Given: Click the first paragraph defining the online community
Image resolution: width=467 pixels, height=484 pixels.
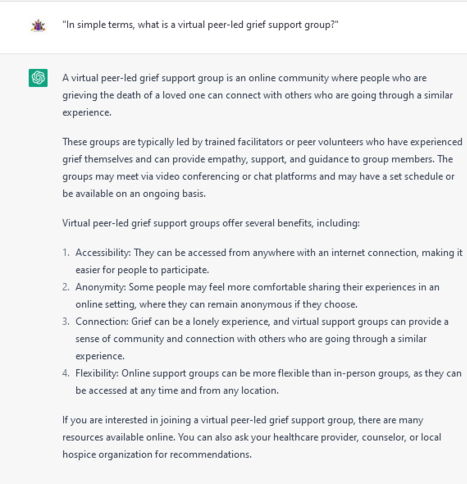Looking at the screenshot, I should 257,95.
